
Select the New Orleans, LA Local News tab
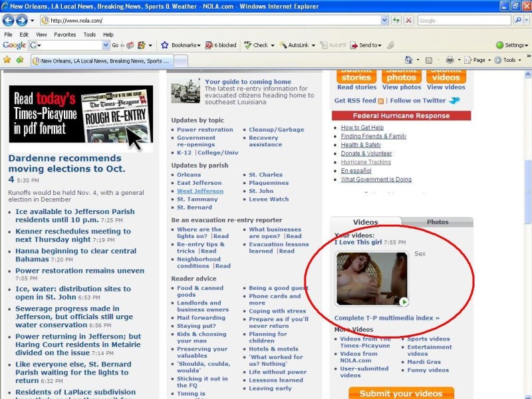click(102, 61)
